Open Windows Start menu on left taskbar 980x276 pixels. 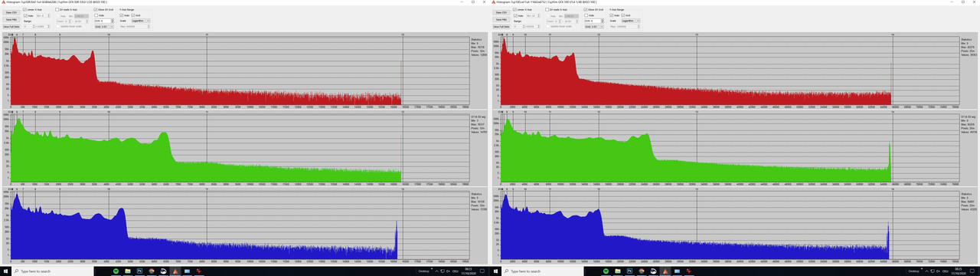pyautogui.click(x=5, y=271)
